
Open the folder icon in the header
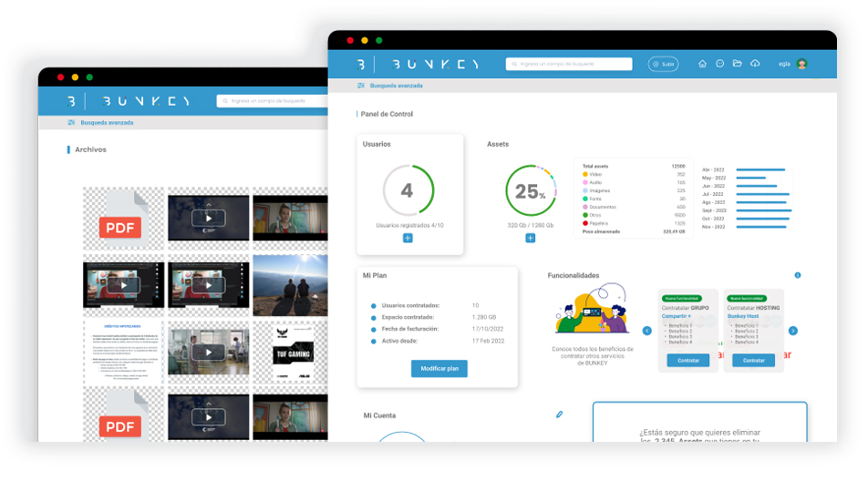coord(738,64)
